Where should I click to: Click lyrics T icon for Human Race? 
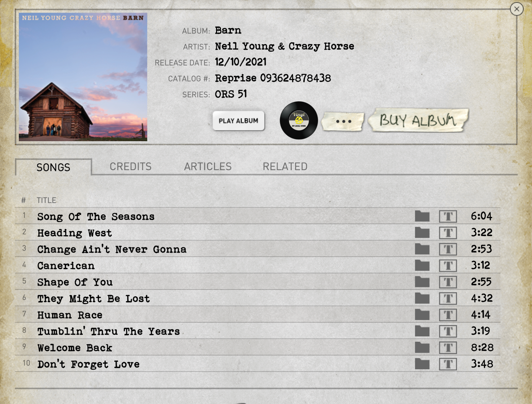pos(448,315)
